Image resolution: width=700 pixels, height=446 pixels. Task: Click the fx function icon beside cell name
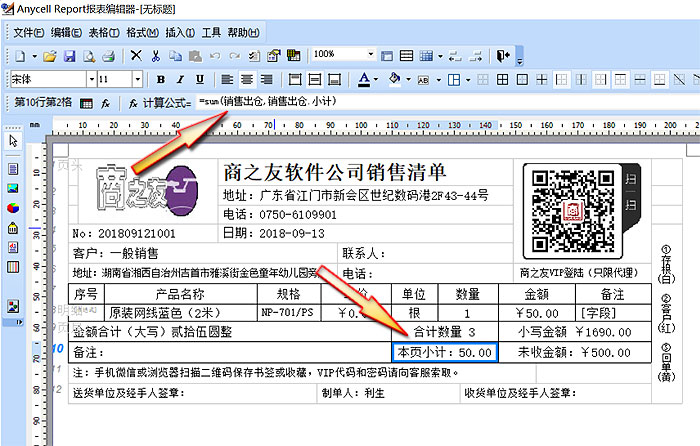[x=106, y=104]
